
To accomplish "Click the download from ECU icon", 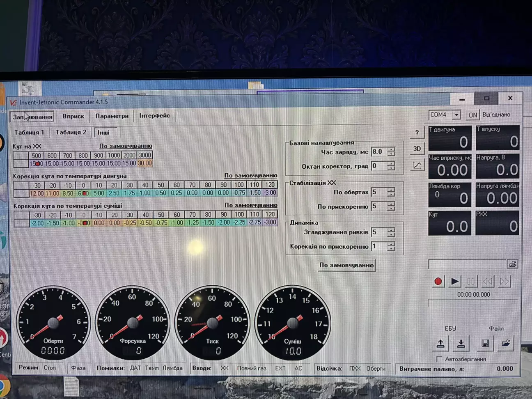I will 461,344.
